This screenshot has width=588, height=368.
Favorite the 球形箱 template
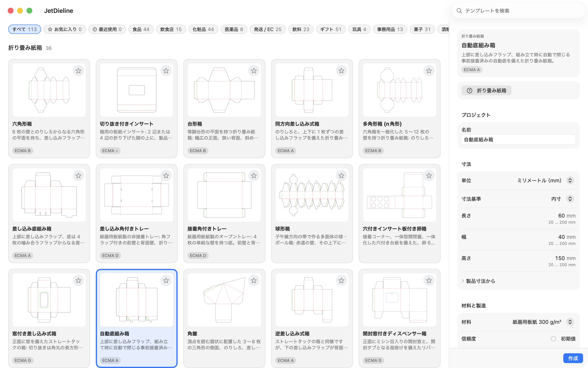(341, 176)
